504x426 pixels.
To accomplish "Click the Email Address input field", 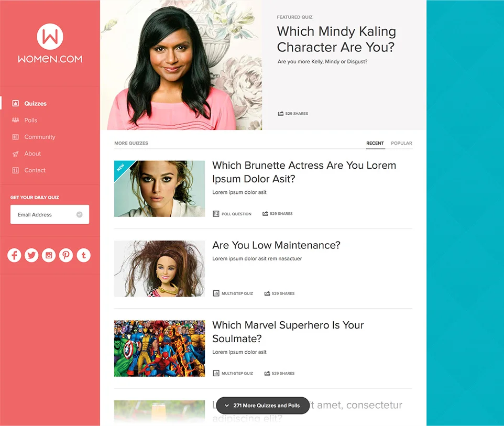I will pyautogui.click(x=50, y=214).
